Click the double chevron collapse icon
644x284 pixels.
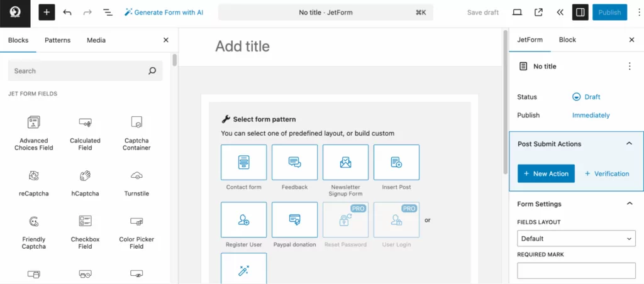(560, 13)
